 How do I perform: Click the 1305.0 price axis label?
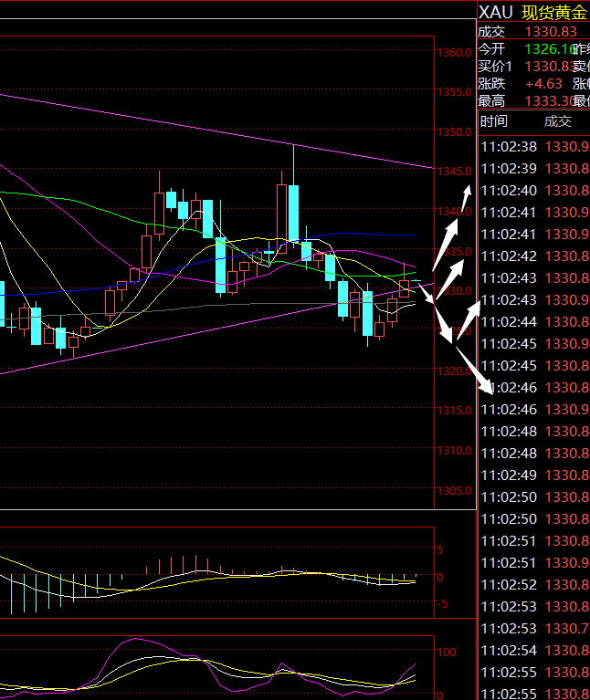click(454, 490)
